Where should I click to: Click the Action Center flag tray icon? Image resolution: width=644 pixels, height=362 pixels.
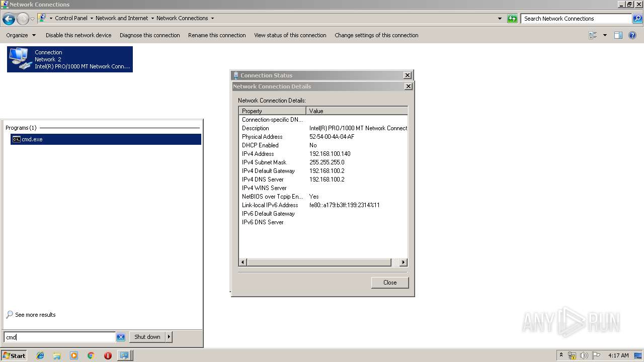point(596,355)
